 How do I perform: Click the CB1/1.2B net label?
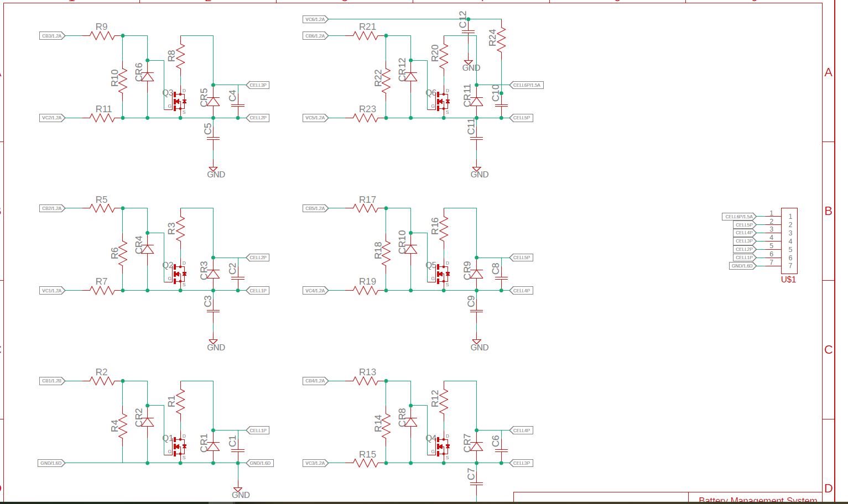pyautogui.click(x=53, y=381)
